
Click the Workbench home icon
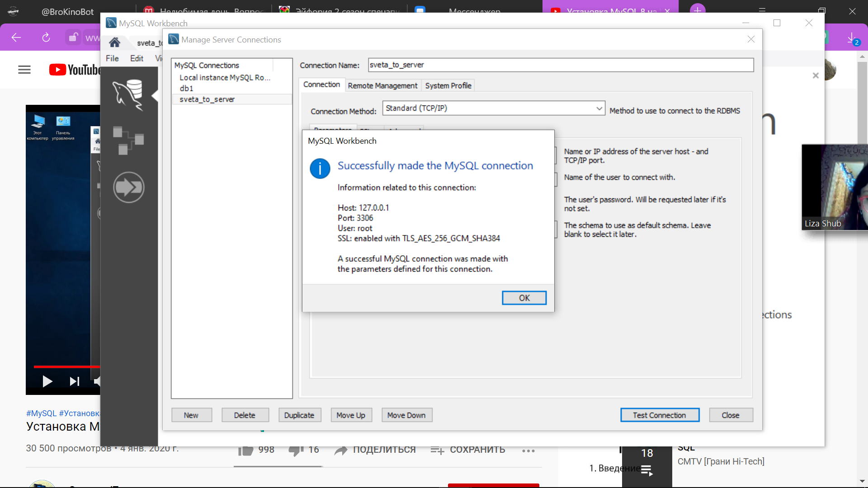tap(115, 42)
